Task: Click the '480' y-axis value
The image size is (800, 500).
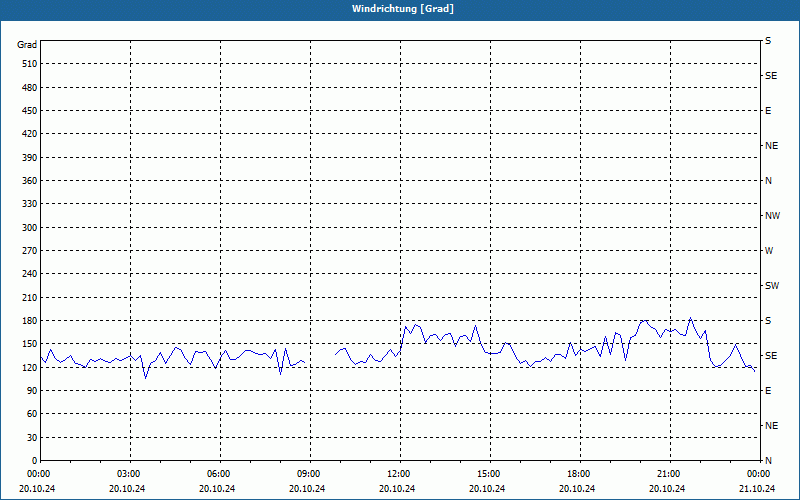Action: [x=30, y=88]
